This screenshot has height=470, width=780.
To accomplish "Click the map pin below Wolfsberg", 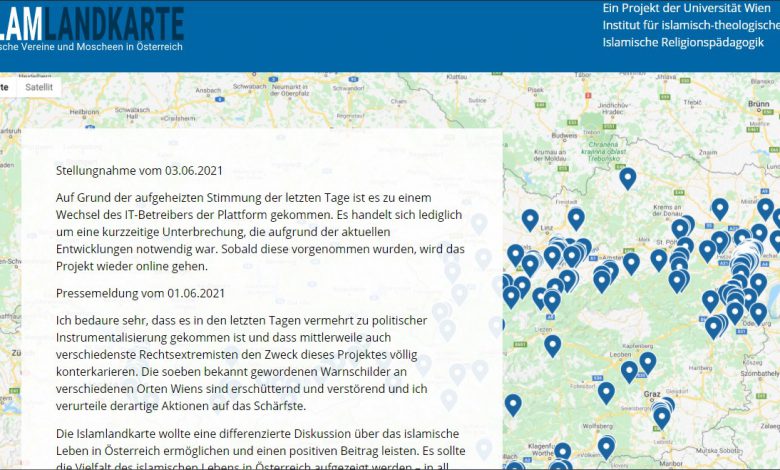I will tap(606, 446).
